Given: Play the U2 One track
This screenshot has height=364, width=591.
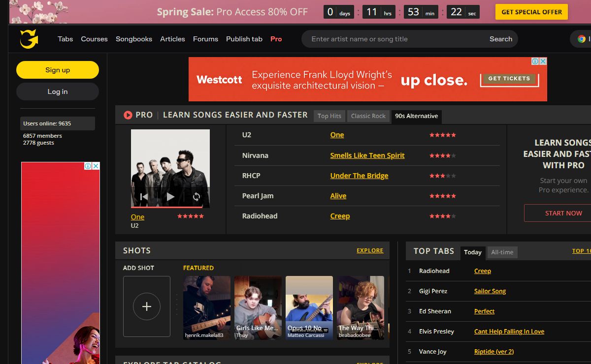Looking at the screenshot, I should [170, 197].
